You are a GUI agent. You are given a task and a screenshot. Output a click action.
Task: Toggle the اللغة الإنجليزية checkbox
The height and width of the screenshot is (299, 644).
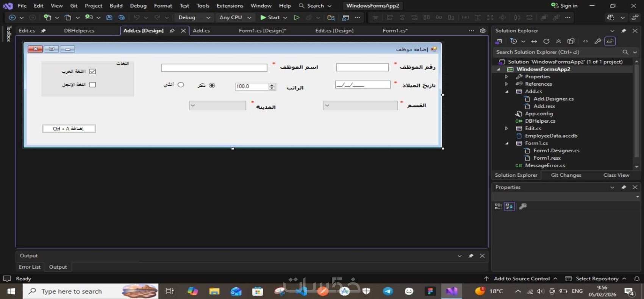pos(92,85)
